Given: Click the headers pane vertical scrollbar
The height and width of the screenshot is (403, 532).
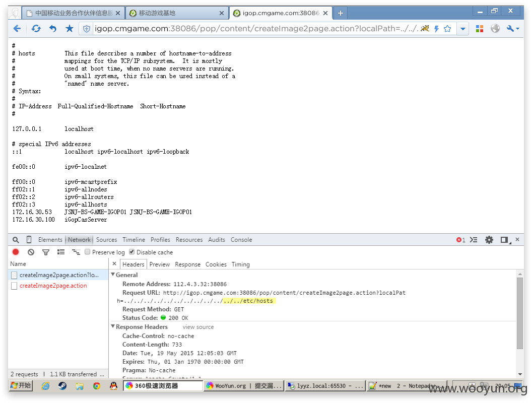Looking at the screenshot, I should click(520, 313).
